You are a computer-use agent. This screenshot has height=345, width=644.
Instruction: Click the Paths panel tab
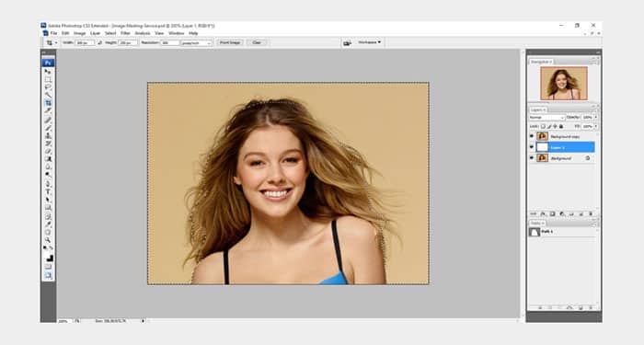(536, 223)
